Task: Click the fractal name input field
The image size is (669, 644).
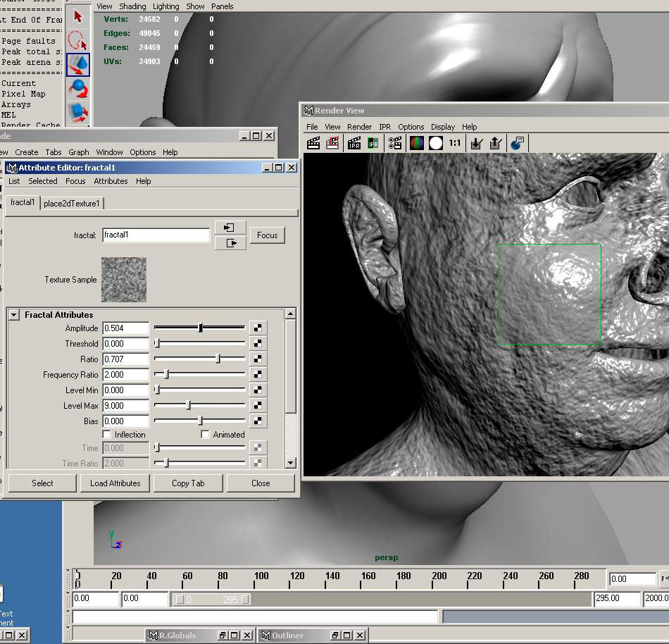Action: pos(156,235)
